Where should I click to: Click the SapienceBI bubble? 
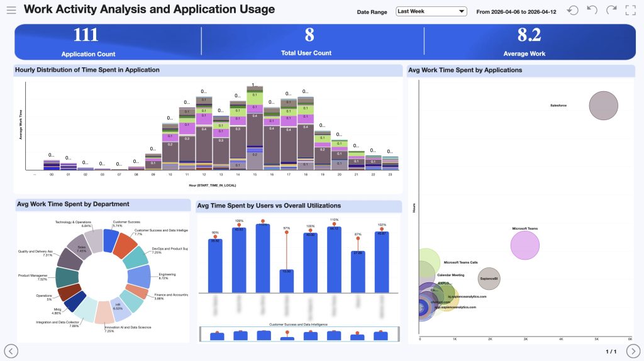[x=489, y=278]
